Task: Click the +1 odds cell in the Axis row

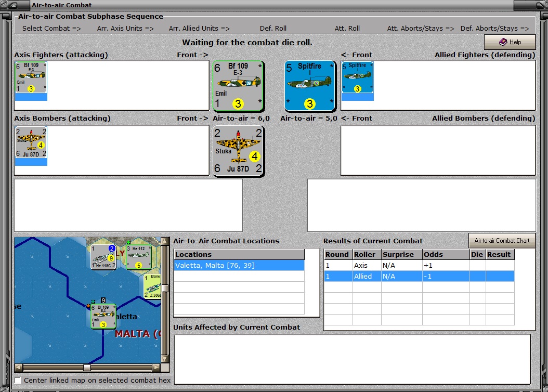Action: [x=446, y=266]
